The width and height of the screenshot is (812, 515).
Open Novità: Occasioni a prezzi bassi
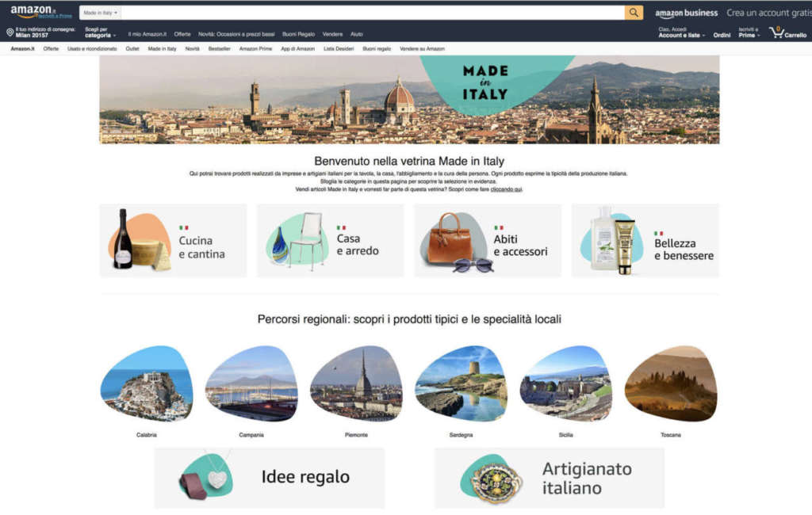236,34
